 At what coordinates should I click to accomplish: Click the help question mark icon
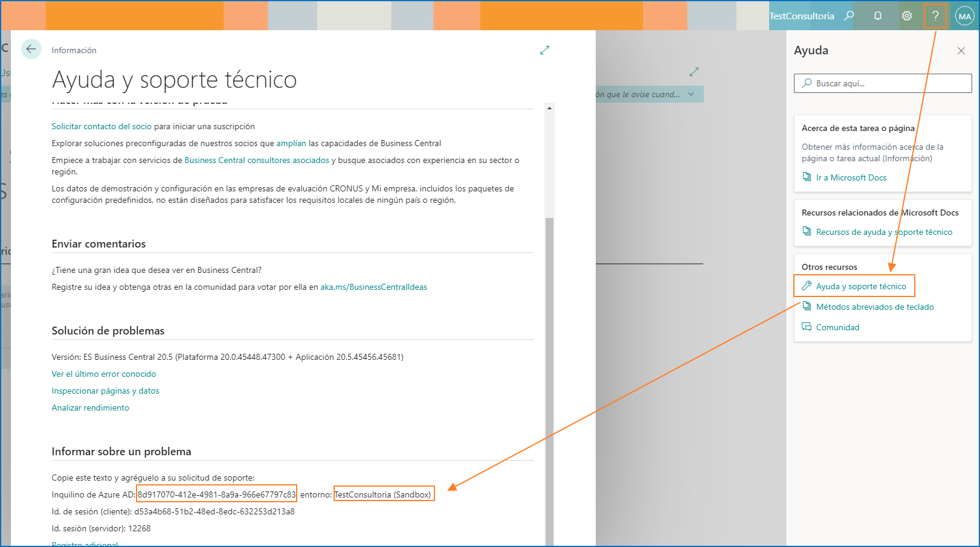pos(935,16)
